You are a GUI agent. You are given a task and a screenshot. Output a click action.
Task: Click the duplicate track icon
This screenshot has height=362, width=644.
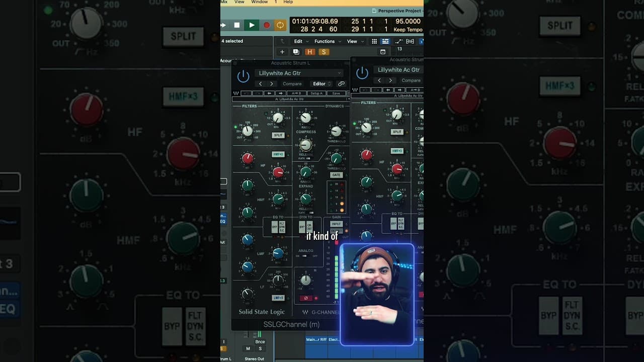coord(296,52)
